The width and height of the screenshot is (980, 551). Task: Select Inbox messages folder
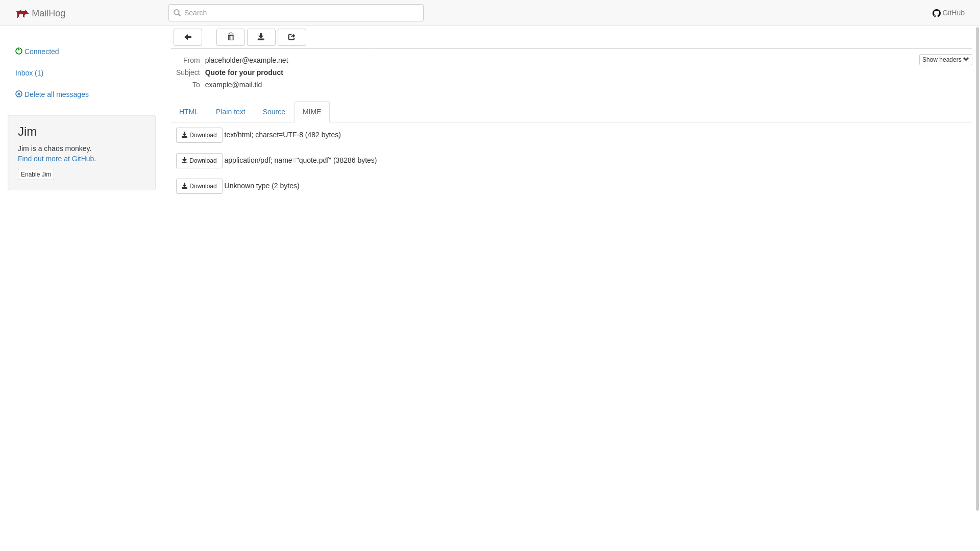(29, 72)
